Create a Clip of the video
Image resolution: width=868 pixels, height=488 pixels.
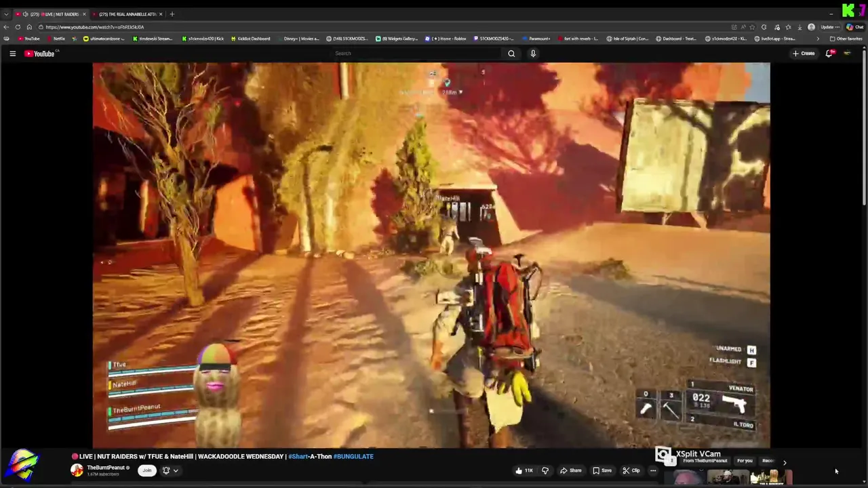point(631,470)
